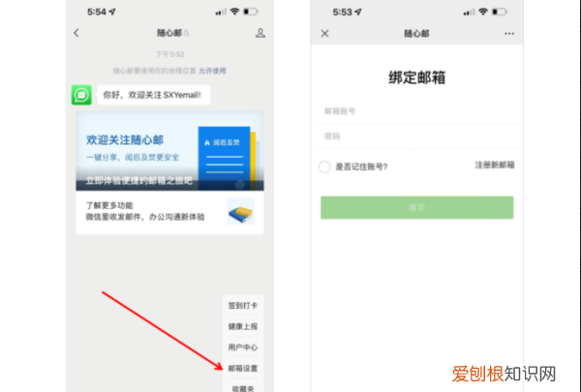Open the account profile icon in the chat header

pos(260,33)
